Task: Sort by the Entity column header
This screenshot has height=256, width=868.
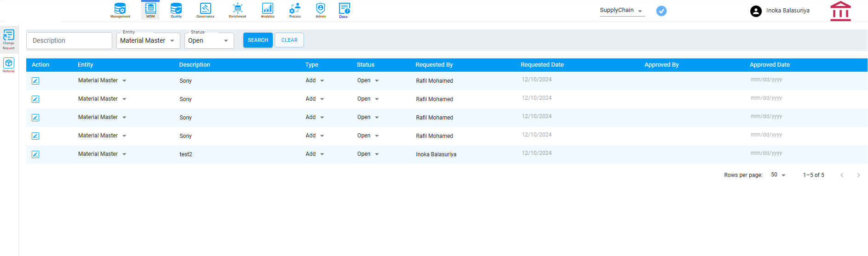Action: 86,65
